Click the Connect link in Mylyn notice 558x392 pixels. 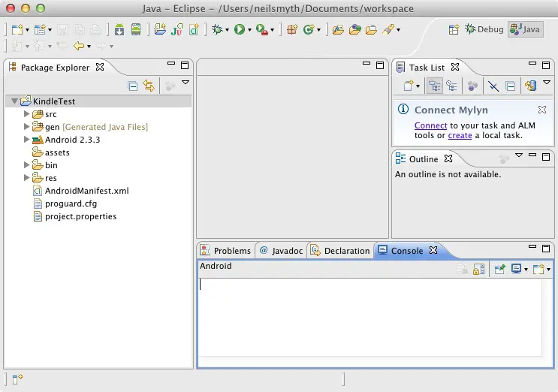pos(430,125)
